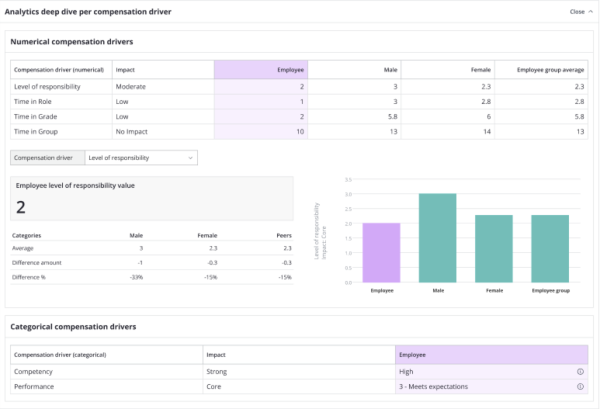The height and width of the screenshot is (409, 600).
Task: Click the dropdown arrow for Level of responsibility
Action: pyautogui.click(x=189, y=157)
